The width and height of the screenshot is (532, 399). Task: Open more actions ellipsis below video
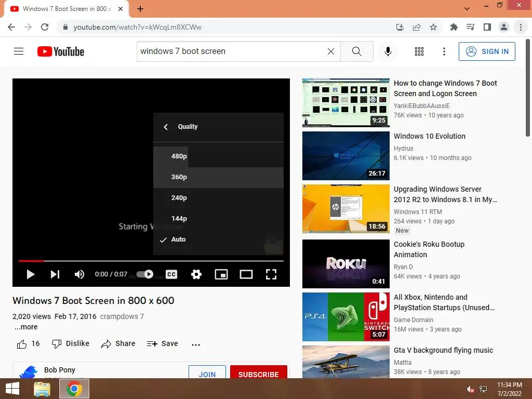click(196, 344)
